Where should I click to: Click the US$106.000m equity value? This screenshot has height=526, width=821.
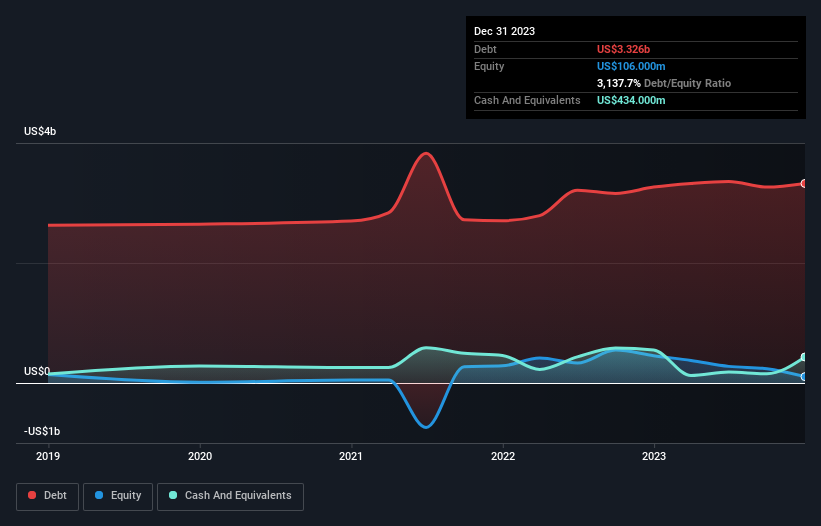click(631, 66)
